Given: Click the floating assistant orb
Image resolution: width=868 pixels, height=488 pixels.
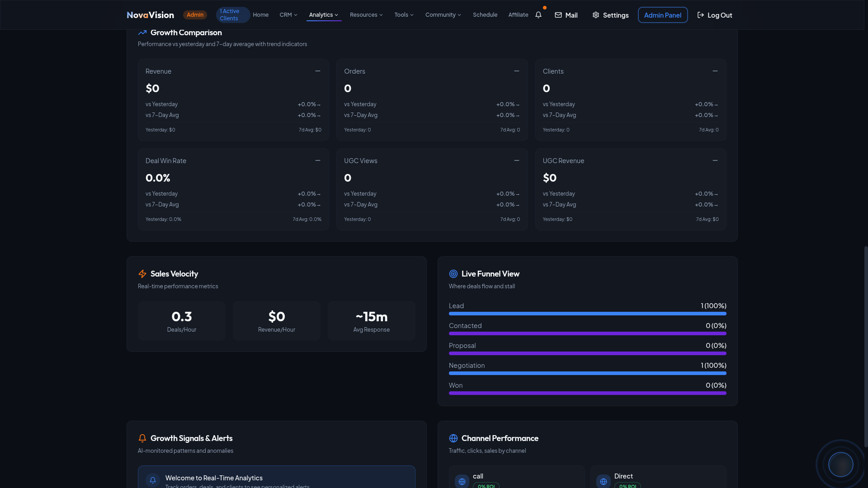Looking at the screenshot, I should (840, 464).
